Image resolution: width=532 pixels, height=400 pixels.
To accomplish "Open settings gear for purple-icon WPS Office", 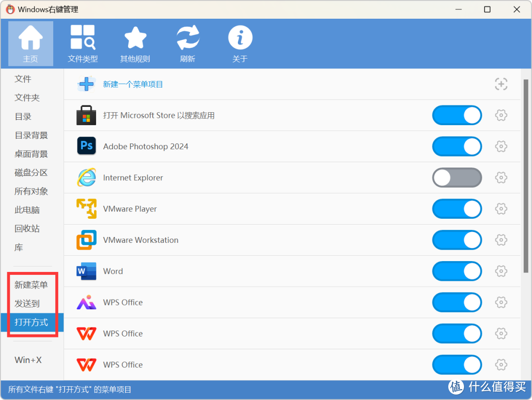I will (501, 302).
